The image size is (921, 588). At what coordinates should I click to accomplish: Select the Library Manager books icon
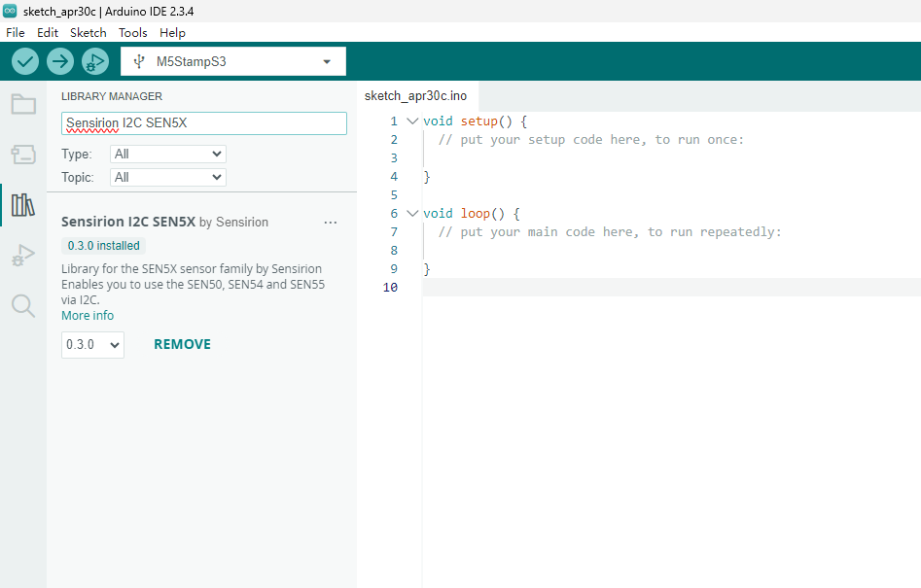23,205
